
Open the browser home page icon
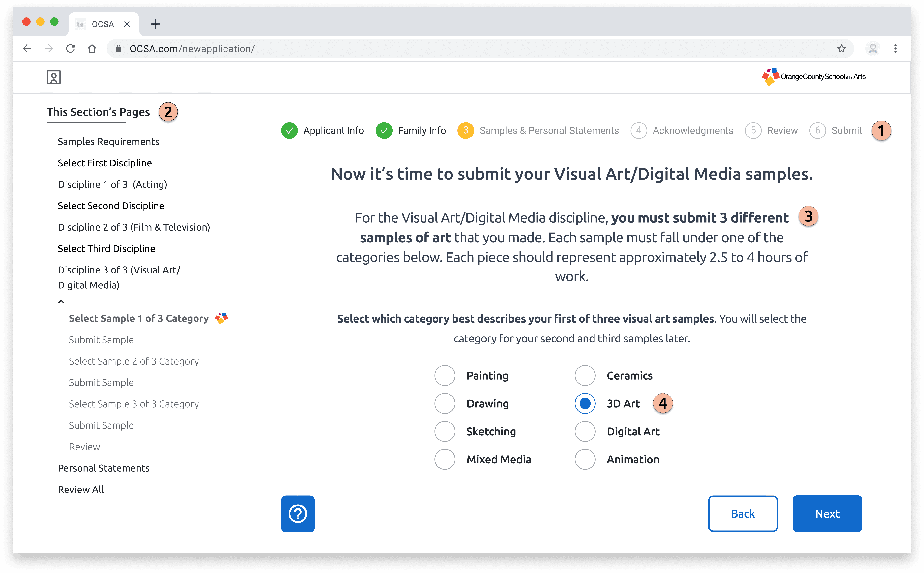click(92, 49)
